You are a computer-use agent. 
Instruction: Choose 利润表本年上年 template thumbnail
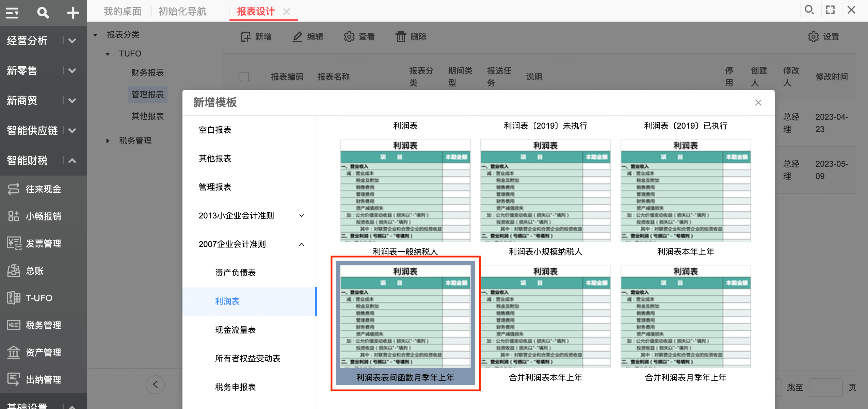click(686, 191)
